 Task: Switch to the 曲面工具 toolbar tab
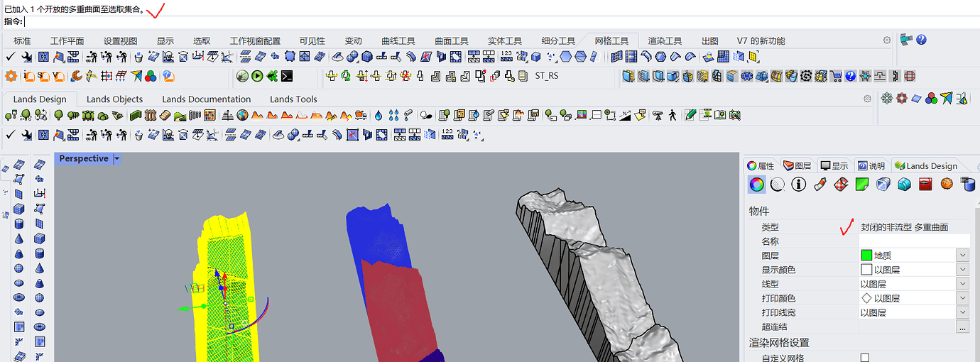tap(452, 40)
